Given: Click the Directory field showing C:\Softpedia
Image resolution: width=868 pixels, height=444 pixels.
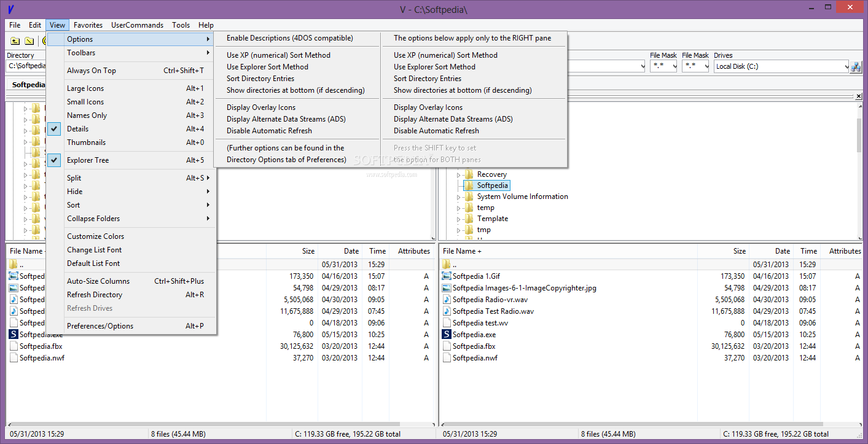Looking at the screenshot, I should click(27, 66).
